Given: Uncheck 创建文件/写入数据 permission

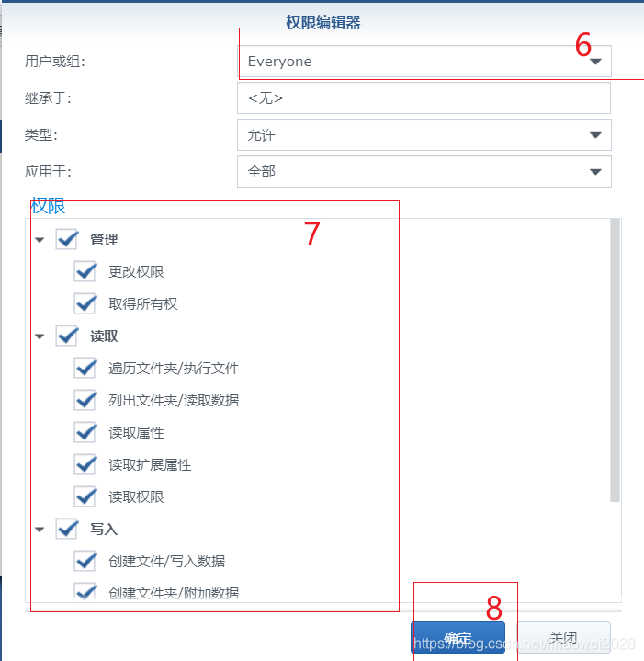Looking at the screenshot, I should click(x=85, y=561).
